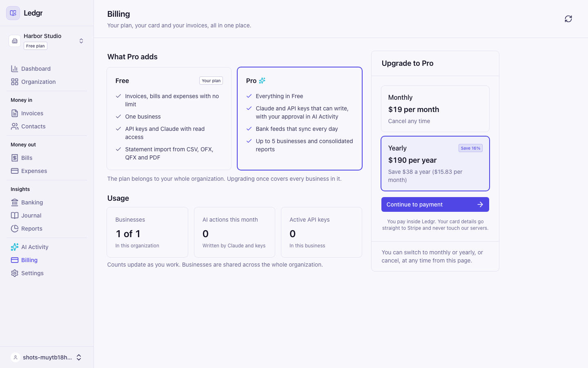Click the Invoices document icon
The width and height of the screenshot is (588, 368).
pos(15,113)
